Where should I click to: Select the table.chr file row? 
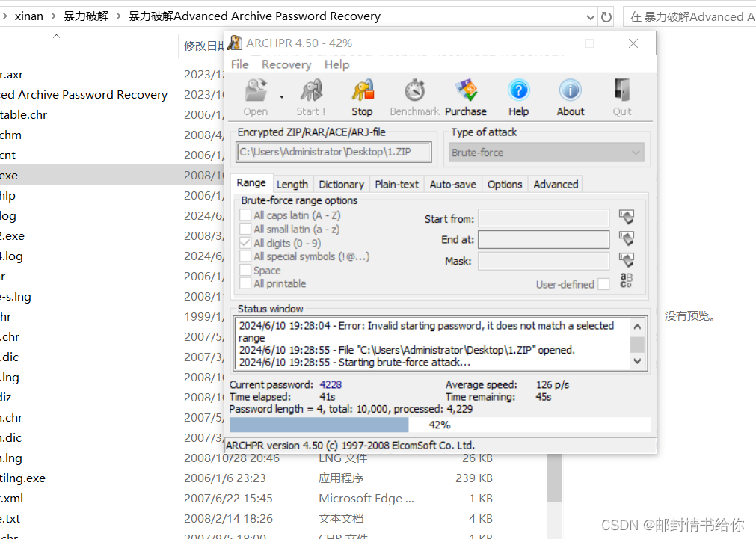(x=112, y=114)
